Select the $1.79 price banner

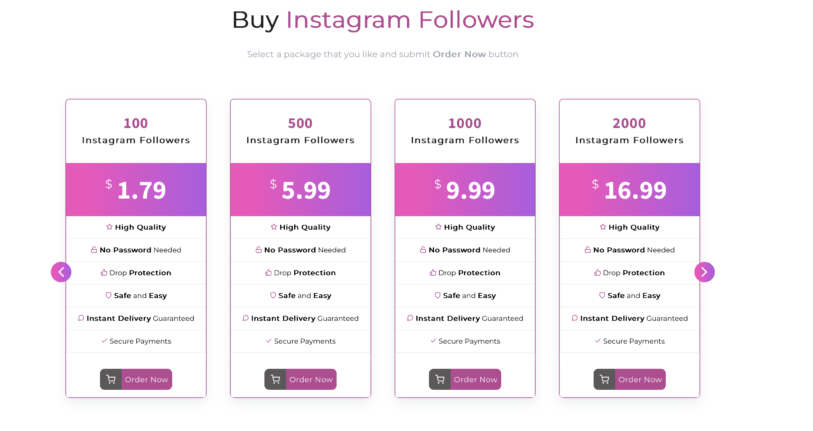pyautogui.click(x=136, y=189)
